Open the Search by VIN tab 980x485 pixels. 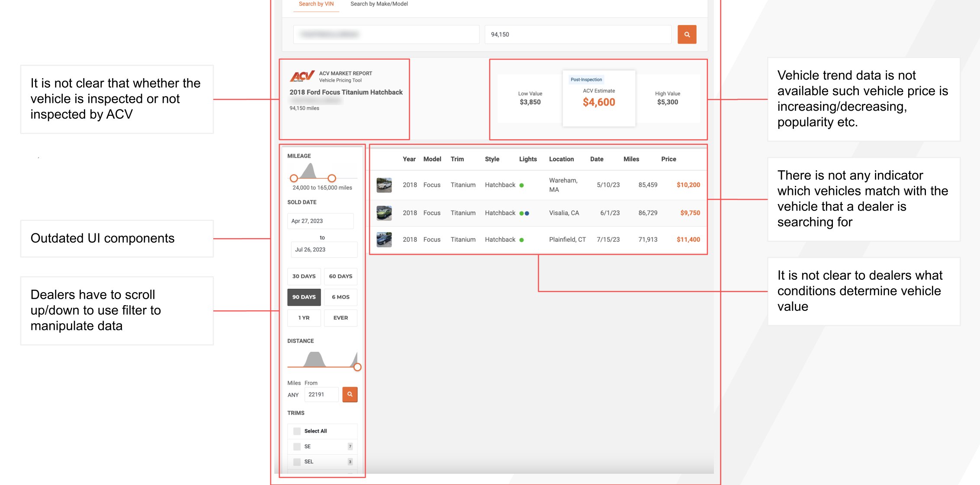[316, 4]
